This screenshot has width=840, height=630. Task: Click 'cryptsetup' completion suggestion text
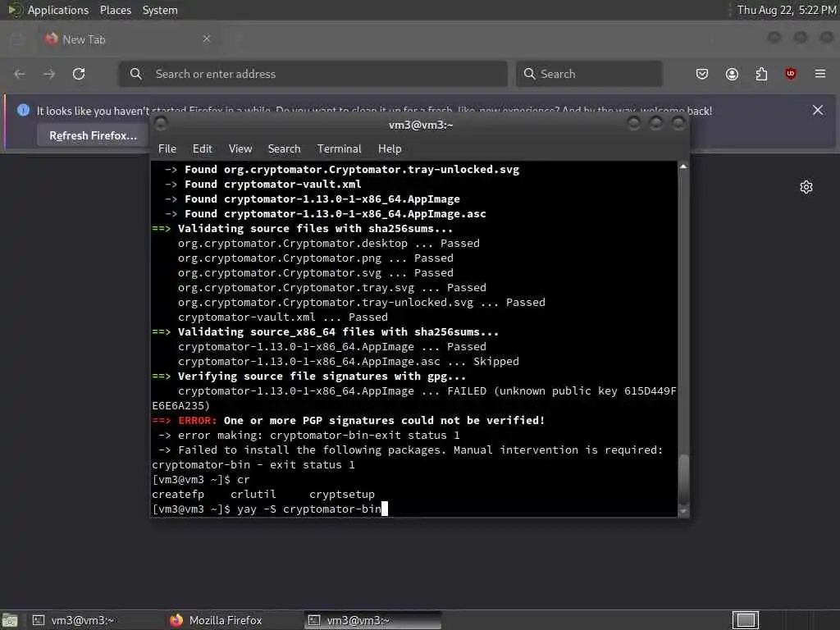(x=342, y=495)
